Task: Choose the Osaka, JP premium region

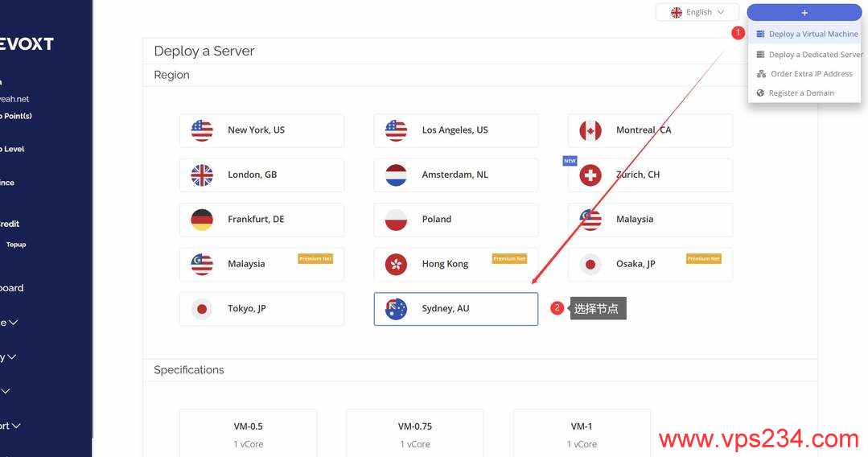Action: [650, 264]
